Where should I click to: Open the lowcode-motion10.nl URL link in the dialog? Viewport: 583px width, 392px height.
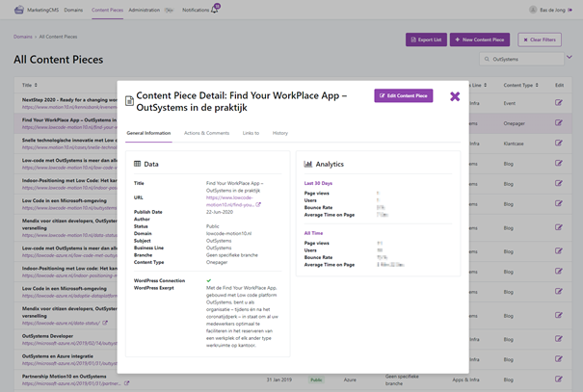tap(229, 201)
